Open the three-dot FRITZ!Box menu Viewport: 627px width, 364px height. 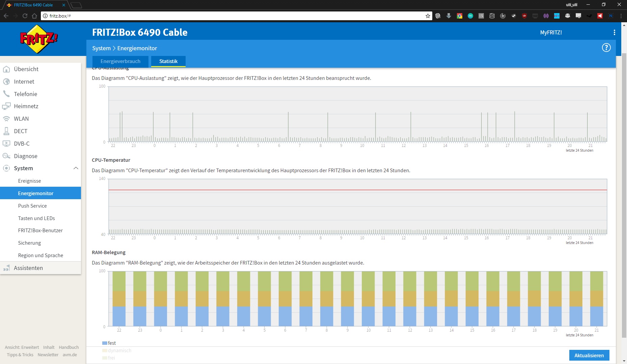click(x=614, y=32)
